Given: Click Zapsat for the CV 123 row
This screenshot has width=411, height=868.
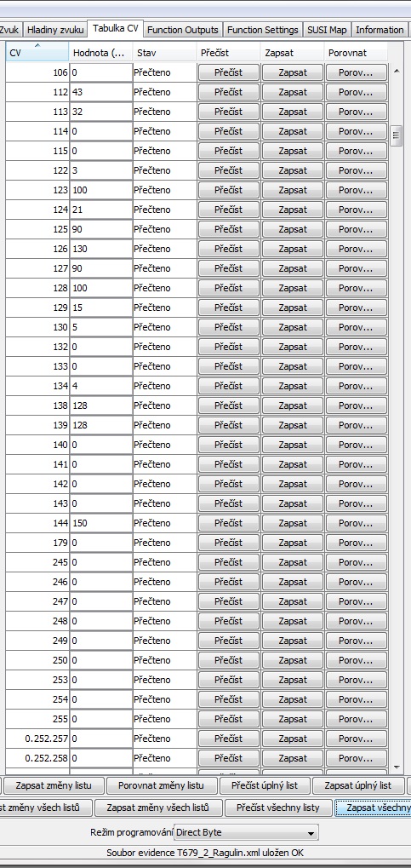Looking at the screenshot, I should click(x=293, y=190).
